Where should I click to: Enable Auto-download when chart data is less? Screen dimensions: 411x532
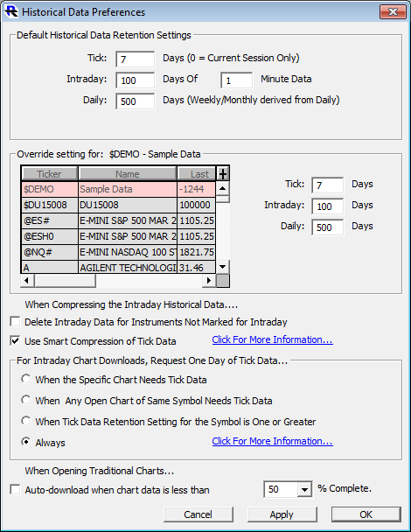click(x=15, y=490)
